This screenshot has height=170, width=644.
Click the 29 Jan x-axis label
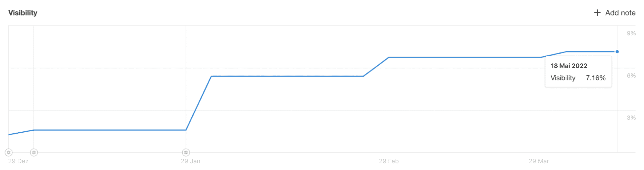[x=190, y=161]
